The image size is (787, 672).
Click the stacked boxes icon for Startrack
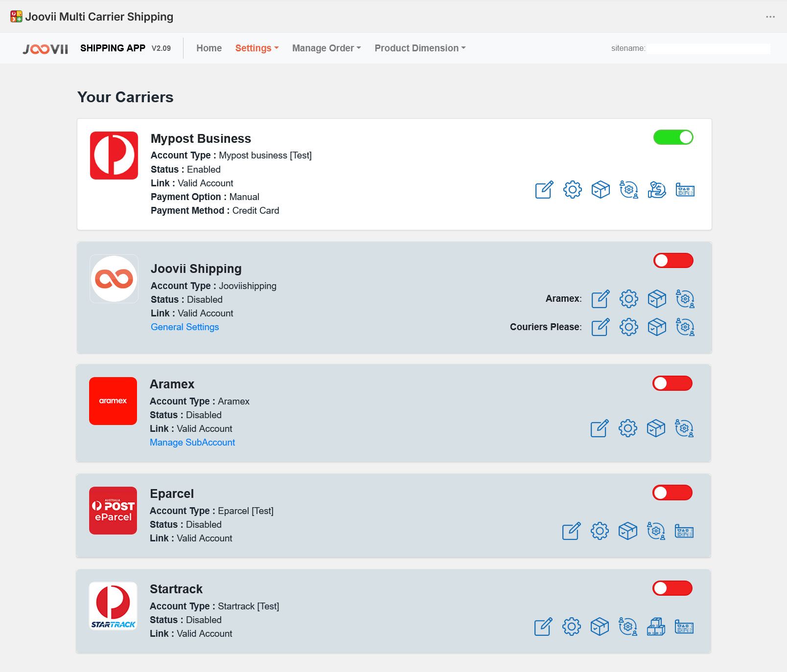(x=656, y=627)
